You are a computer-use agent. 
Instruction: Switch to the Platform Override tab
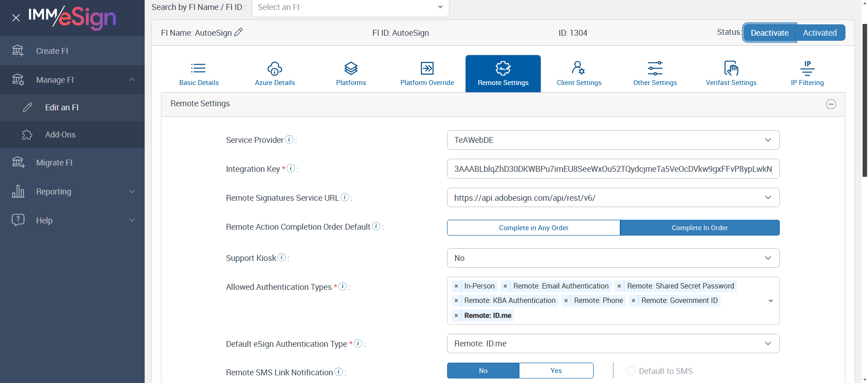(x=427, y=74)
